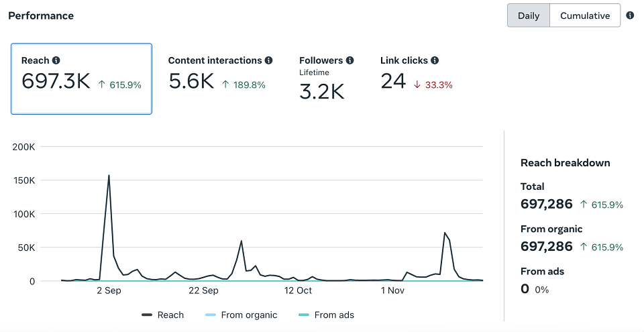Viewport: 644px width, 332px height.
Task: Click the Link clicks info icon
Action: 435,60
